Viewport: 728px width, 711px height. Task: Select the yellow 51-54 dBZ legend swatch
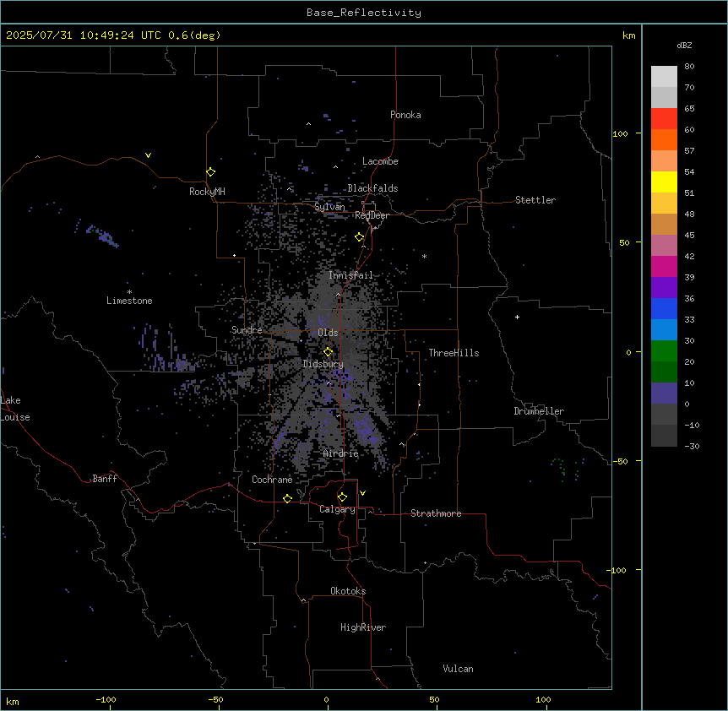click(664, 182)
